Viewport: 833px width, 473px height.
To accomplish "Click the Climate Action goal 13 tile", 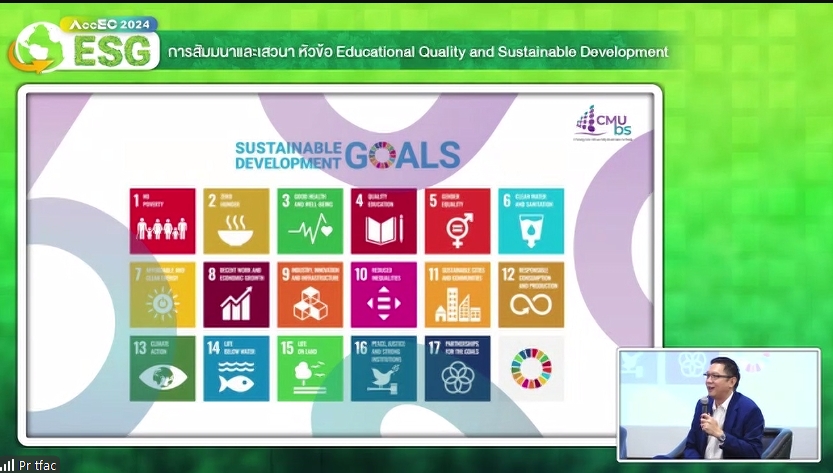I will [163, 368].
